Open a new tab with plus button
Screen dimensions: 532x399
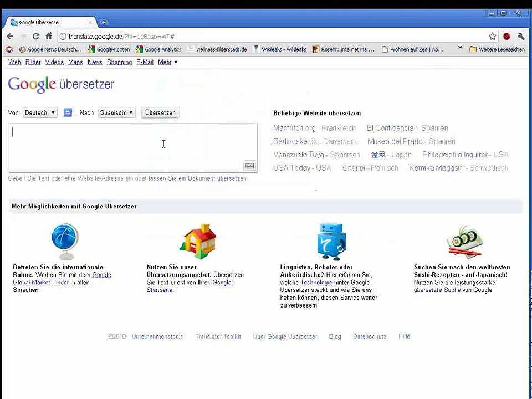(104, 22)
